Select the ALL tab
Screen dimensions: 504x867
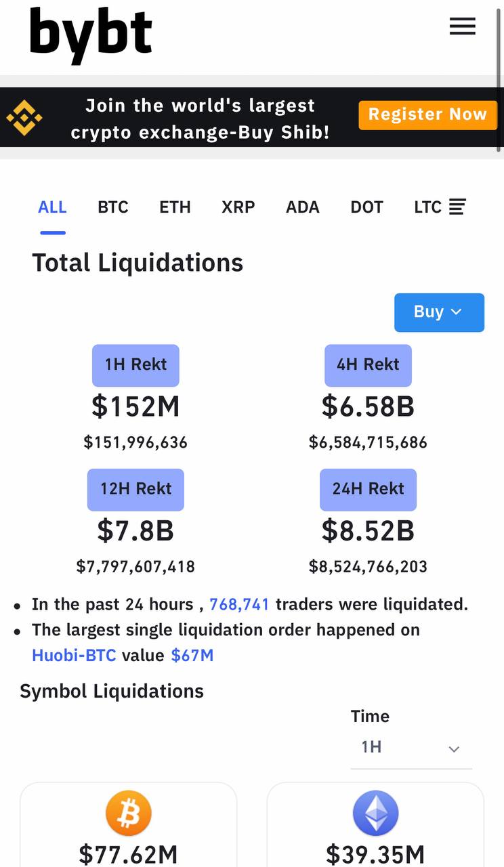tap(52, 207)
